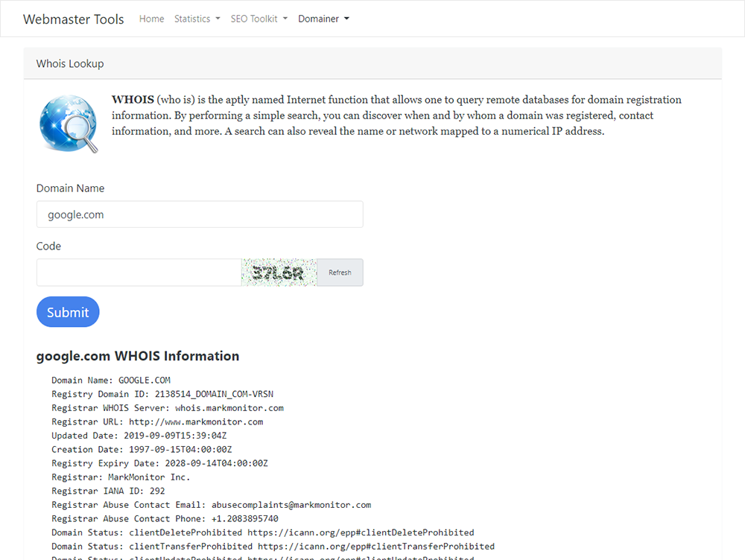Click the google.com WHOIS Information heading
This screenshot has width=745, height=560.
[x=138, y=356]
